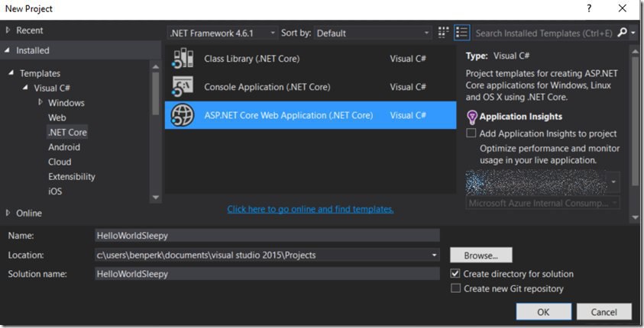
Task: Select ASP.NET Core Web Application (.NET Core) row
Action: pos(310,115)
